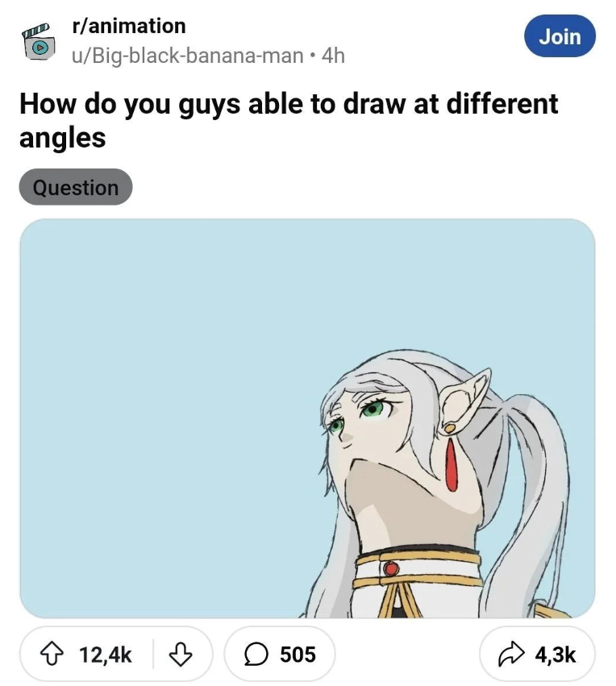Open the r/animation subreddit name link
Viewport: 616px width, 686px height.
[129, 26]
